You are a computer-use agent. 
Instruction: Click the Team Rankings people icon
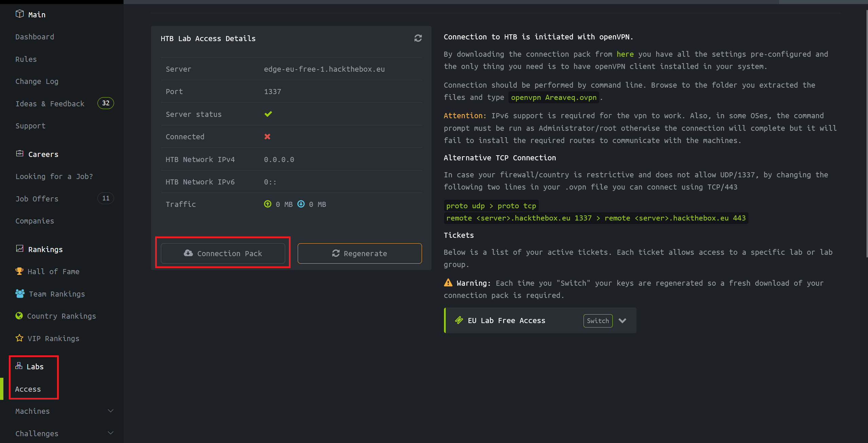(x=20, y=294)
